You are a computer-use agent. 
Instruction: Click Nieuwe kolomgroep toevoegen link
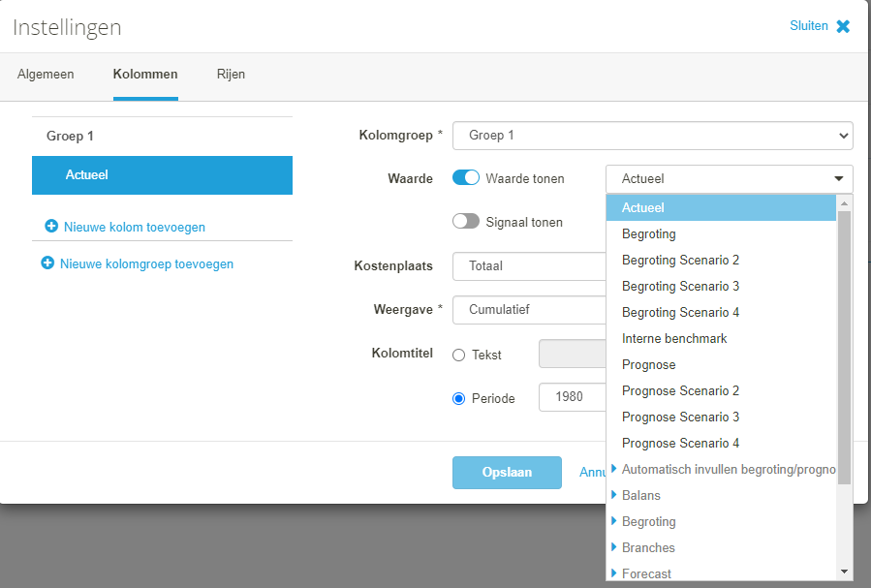tap(146, 263)
